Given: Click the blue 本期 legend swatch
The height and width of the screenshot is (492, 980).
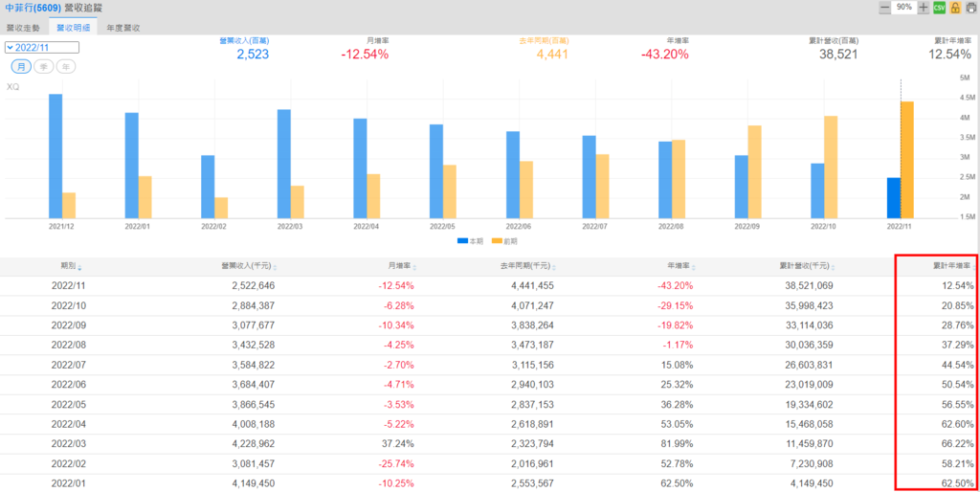Looking at the screenshot, I should (x=462, y=240).
